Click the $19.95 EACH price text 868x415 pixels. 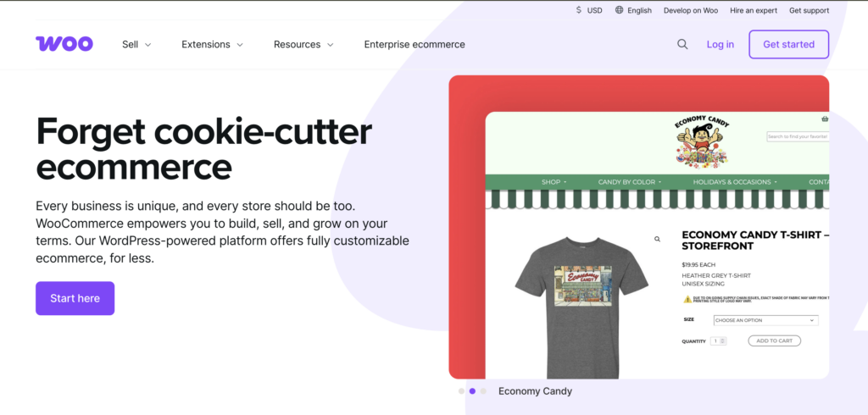(698, 265)
